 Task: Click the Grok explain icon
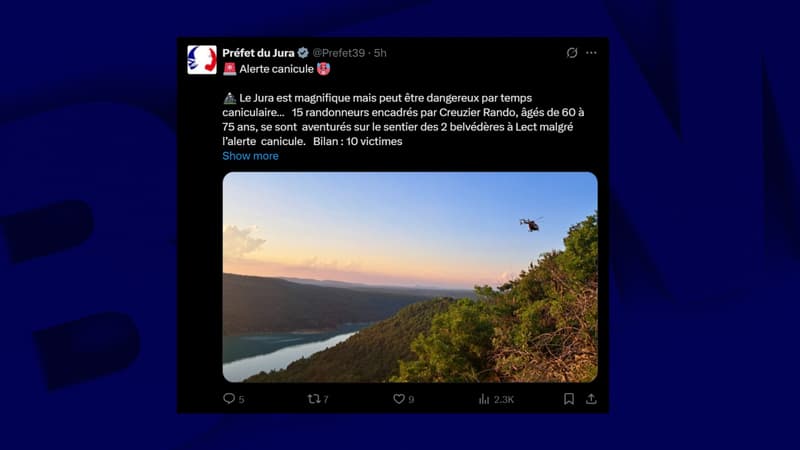(571, 53)
